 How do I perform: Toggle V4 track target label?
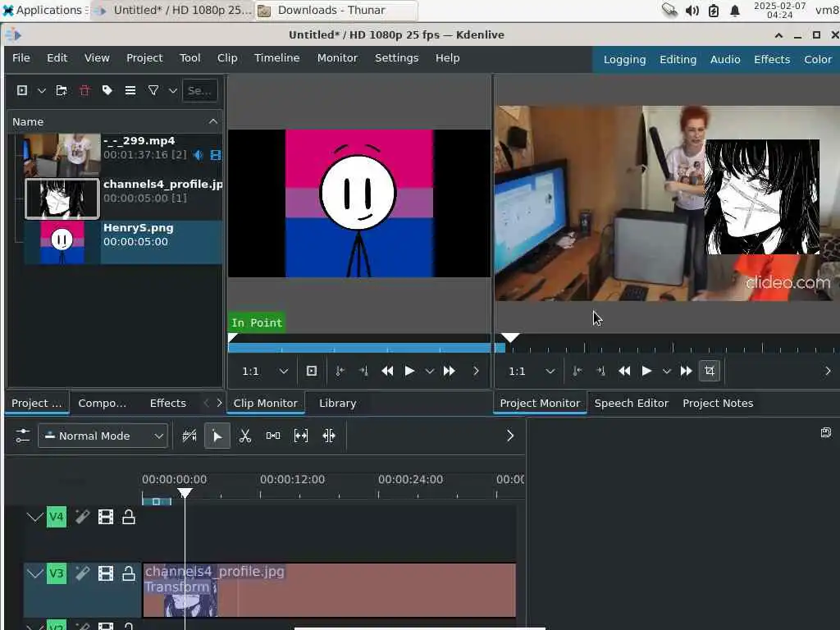[57, 517]
